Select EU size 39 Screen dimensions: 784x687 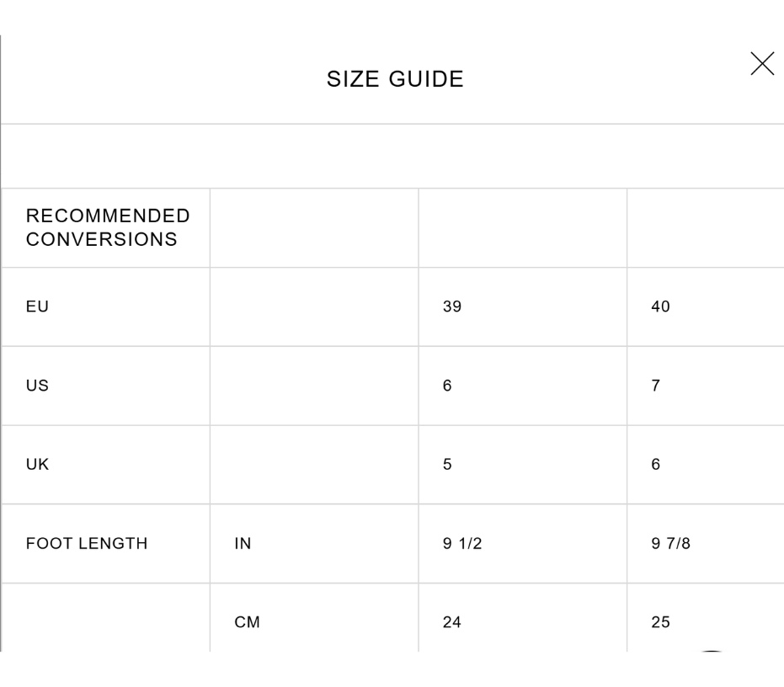pos(522,306)
